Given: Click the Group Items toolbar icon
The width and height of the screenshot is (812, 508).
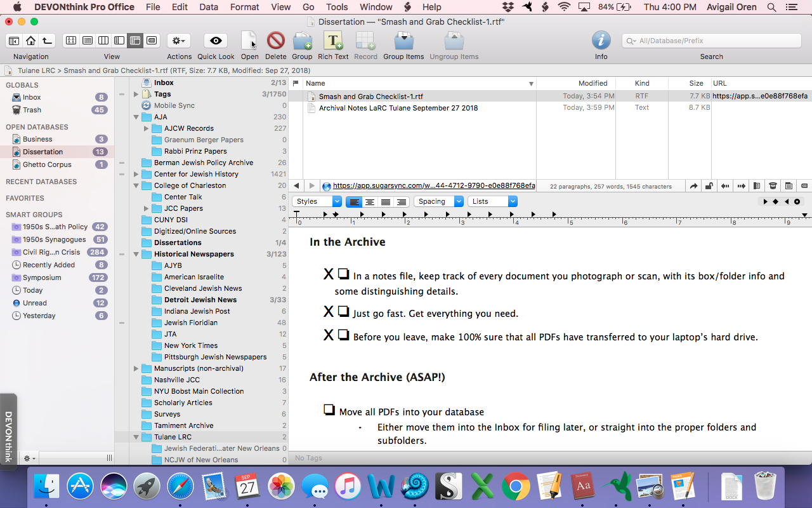Looking at the screenshot, I should click(x=403, y=41).
